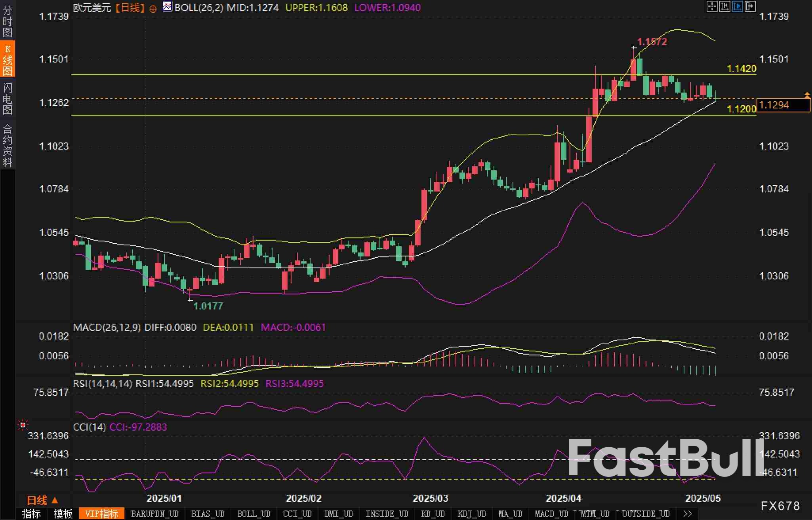Click the orange price alert arrow icon

(807, 95)
